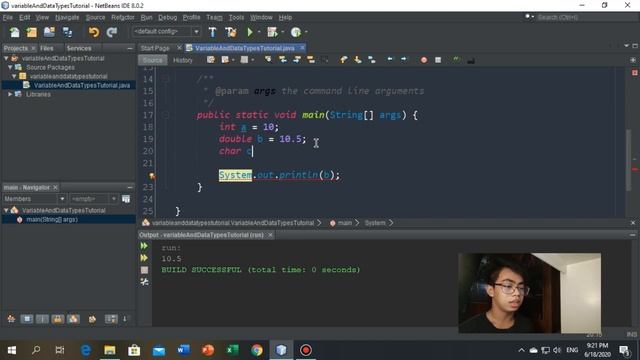Open the Debug menu
This screenshot has height=360, width=640.
point(167,17)
